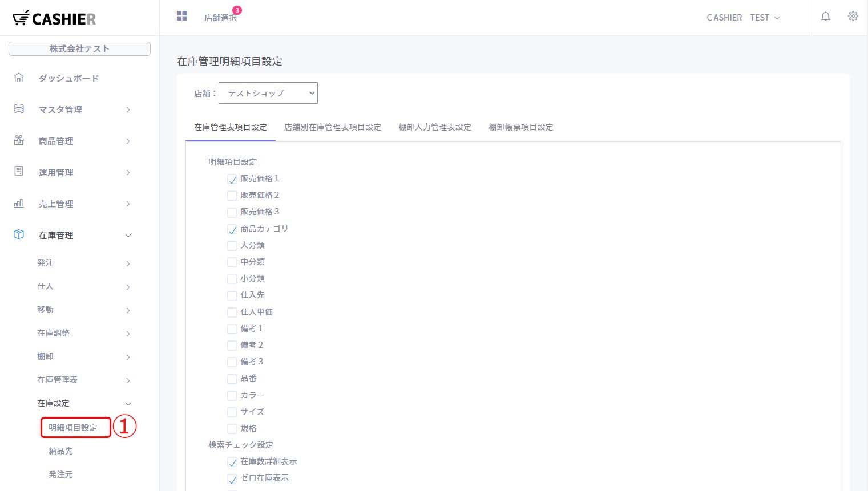This screenshot has height=491, width=868.
Task: Click the 店舗選択 notification badge
Action: click(237, 10)
